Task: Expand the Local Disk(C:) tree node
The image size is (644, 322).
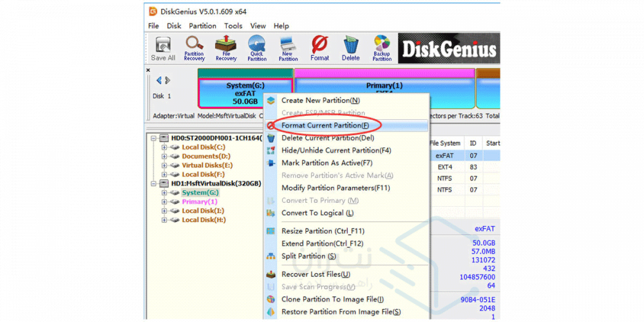Action: [164, 147]
